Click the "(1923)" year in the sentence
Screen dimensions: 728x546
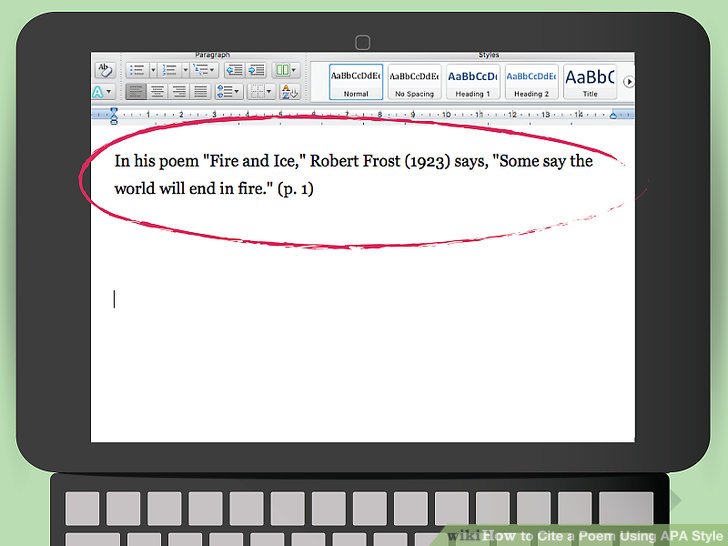coord(427,162)
